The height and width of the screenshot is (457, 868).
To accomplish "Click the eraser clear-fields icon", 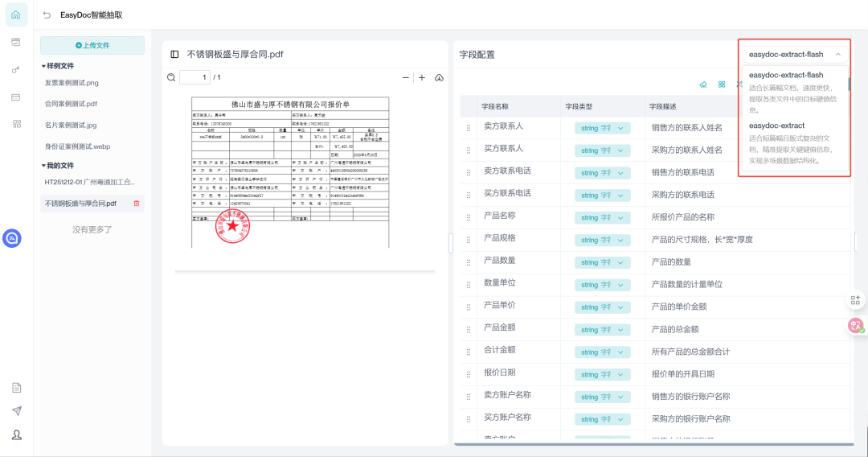I will pos(703,84).
